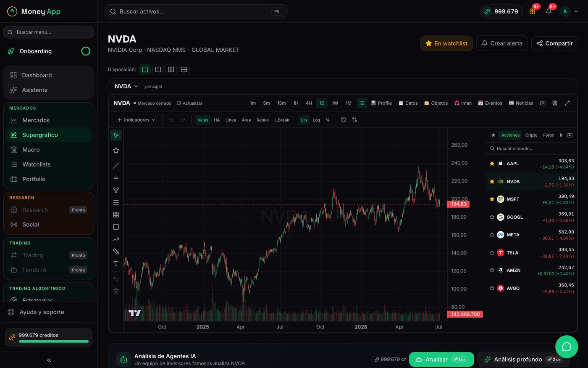Select the cursor pointer drawing tool
The image size is (588, 368).
(x=116, y=135)
